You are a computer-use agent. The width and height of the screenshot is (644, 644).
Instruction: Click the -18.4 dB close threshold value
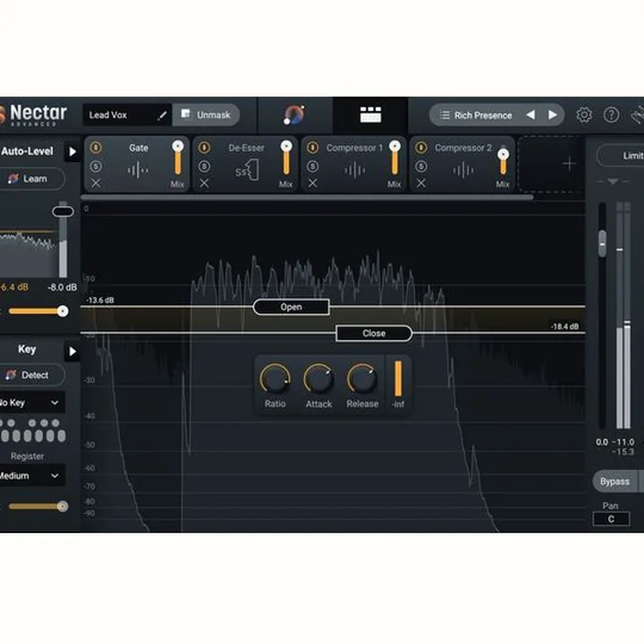(564, 326)
